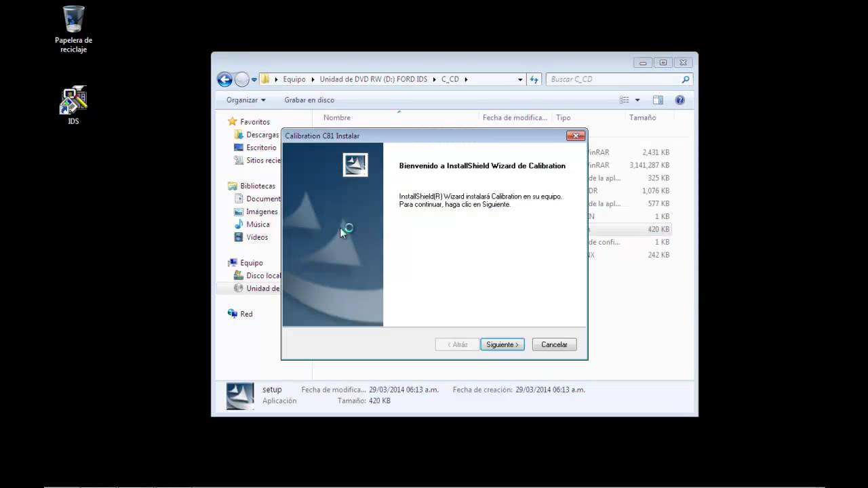Image resolution: width=868 pixels, height=488 pixels.
Task: Open Explorer help question mark icon
Action: coord(680,100)
